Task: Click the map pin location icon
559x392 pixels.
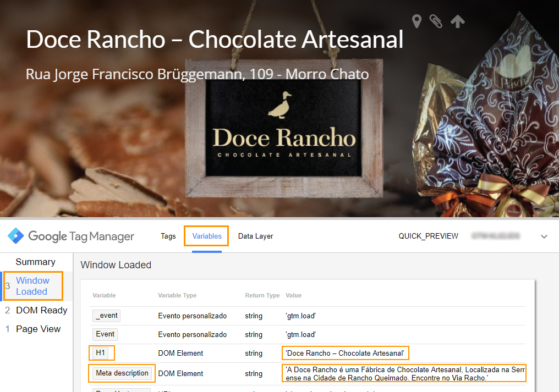Action: 416,21
